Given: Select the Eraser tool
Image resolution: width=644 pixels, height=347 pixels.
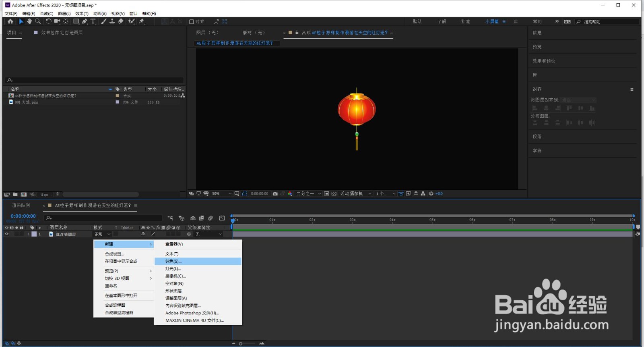Looking at the screenshot, I should pos(120,21).
